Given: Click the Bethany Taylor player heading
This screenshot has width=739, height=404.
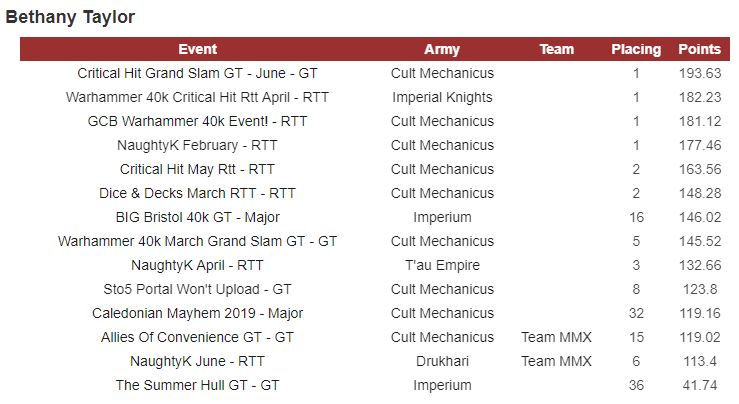Looking at the screenshot, I should [x=70, y=17].
